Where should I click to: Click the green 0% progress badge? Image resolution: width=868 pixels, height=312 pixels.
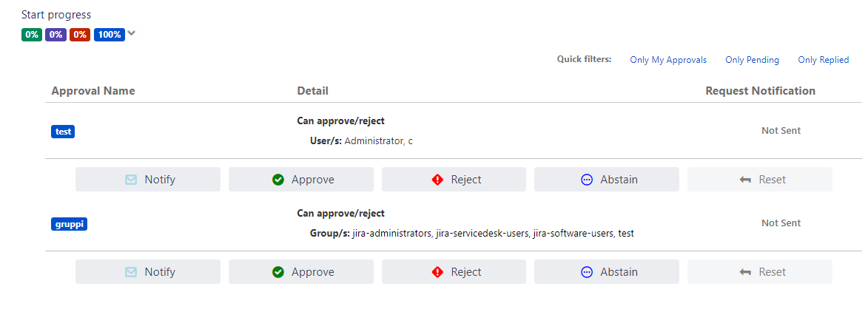[x=32, y=35]
